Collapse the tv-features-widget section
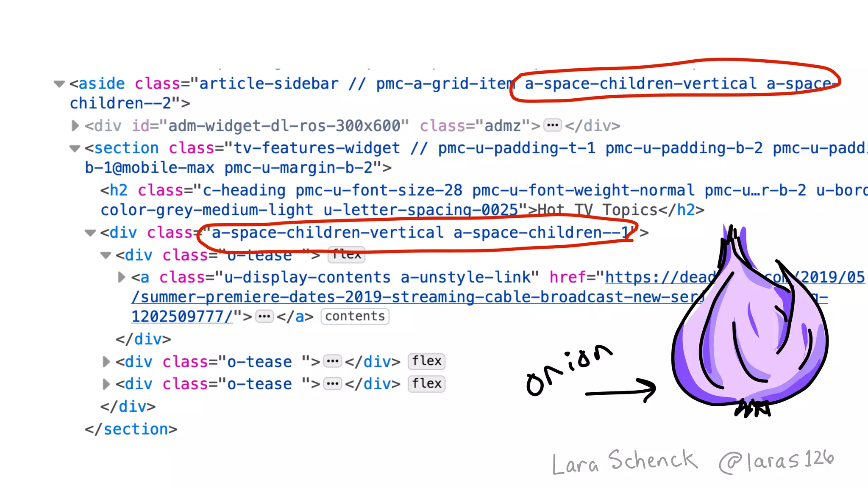 (75, 149)
